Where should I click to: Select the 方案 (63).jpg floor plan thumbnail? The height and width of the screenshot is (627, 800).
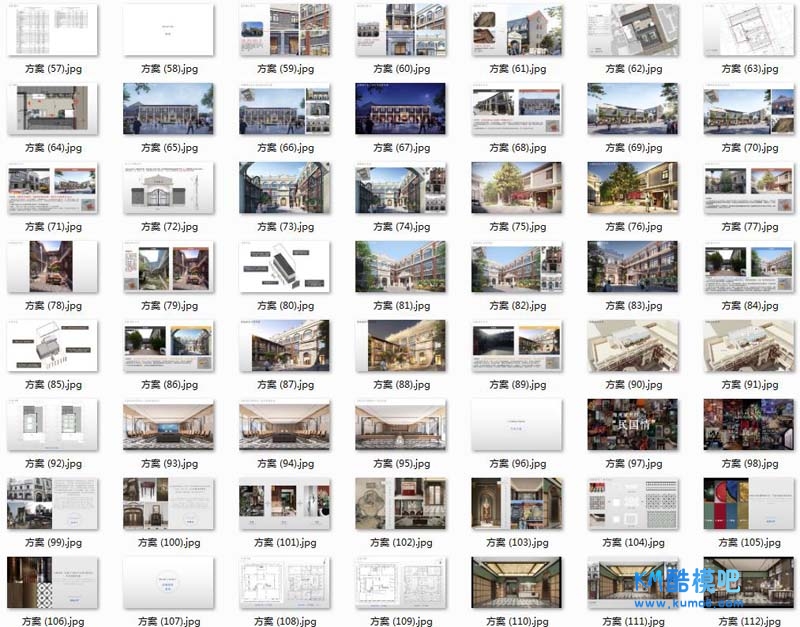click(x=748, y=30)
